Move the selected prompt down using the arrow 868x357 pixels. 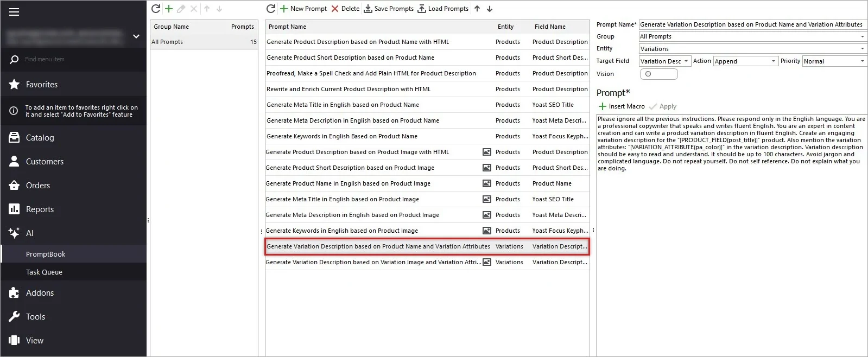click(490, 9)
